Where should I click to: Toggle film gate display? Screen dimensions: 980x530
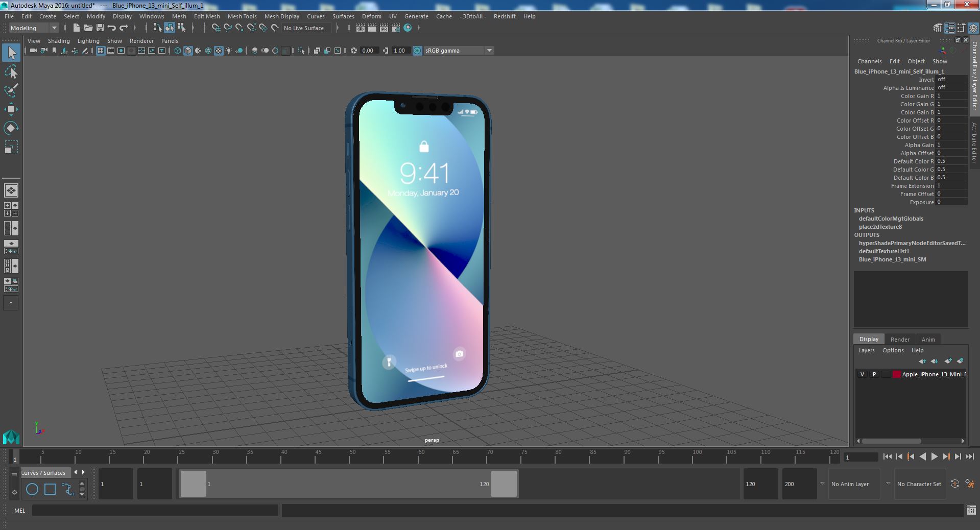pos(111,51)
